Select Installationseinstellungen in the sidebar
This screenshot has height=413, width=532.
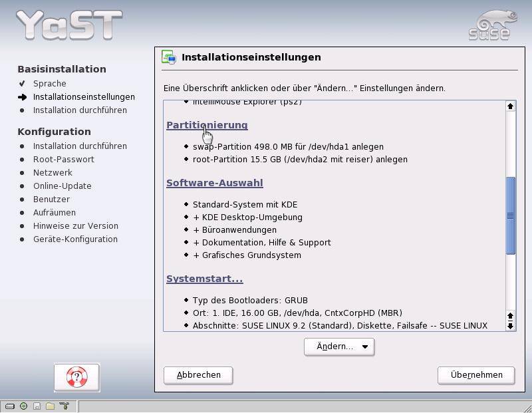click(84, 96)
